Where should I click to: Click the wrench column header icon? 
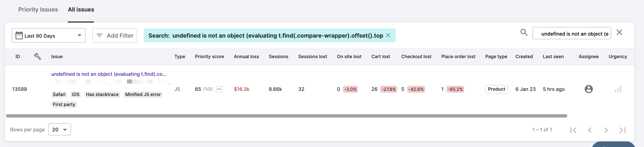point(37,56)
